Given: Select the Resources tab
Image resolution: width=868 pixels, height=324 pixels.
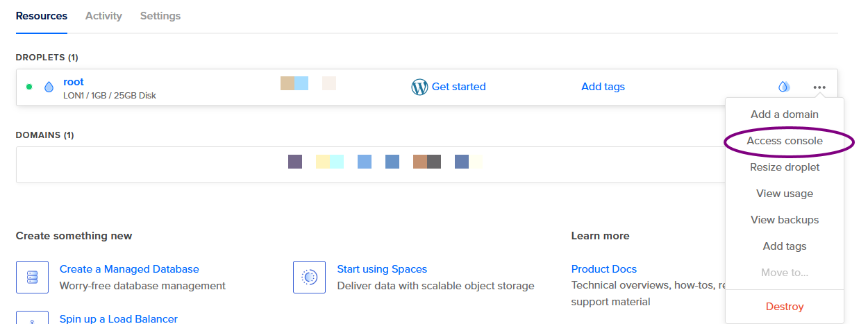Looking at the screenshot, I should [42, 16].
